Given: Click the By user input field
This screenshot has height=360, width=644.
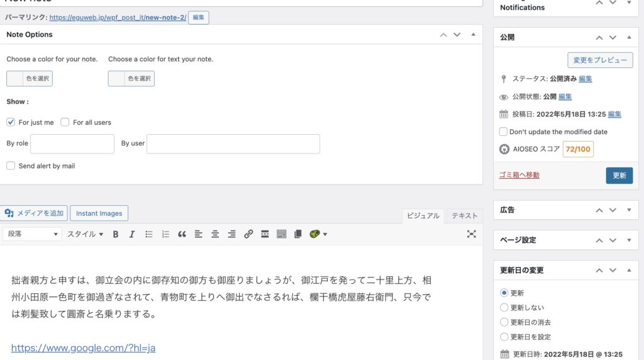Looking at the screenshot, I should click(233, 143).
